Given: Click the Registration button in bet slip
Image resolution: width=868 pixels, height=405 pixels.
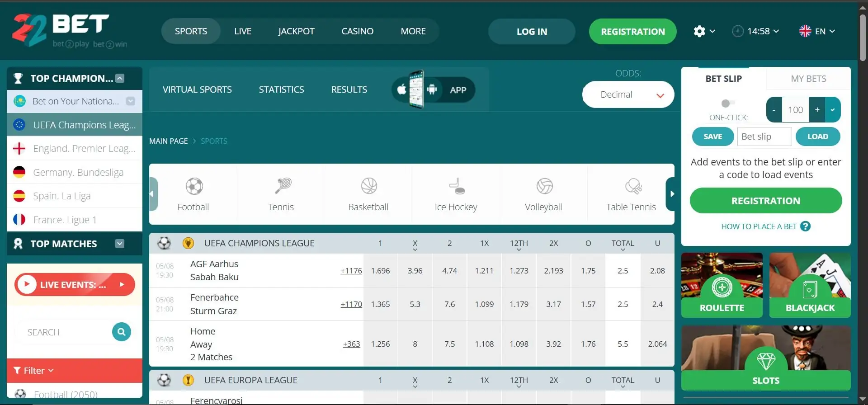Looking at the screenshot, I should [x=765, y=201].
